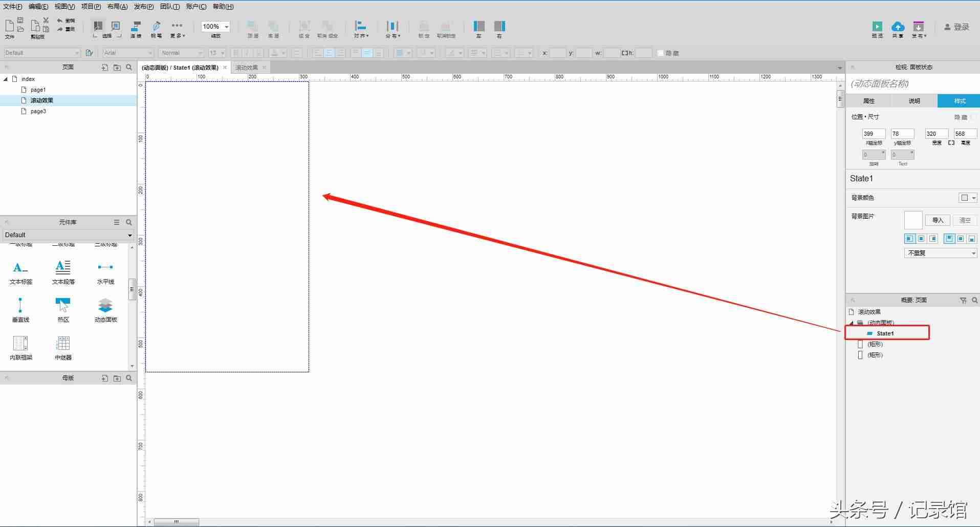Click the Pen (钢笔) tool
980x527 pixels.
(x=156, y=29)
